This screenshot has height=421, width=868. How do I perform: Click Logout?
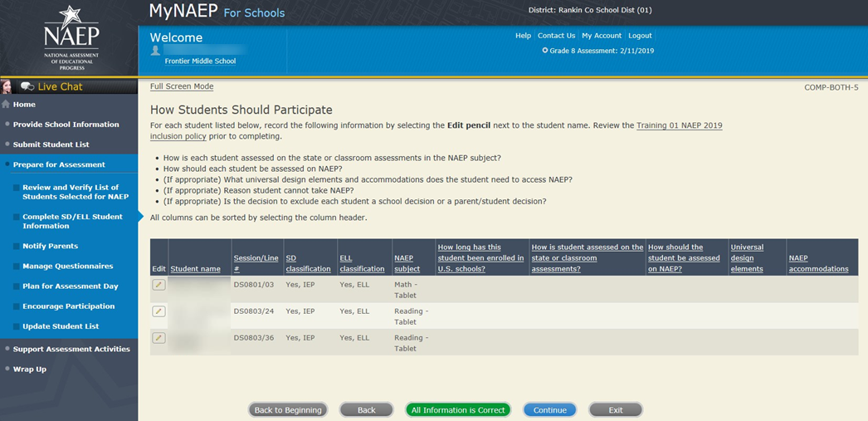tap(640, 36)
